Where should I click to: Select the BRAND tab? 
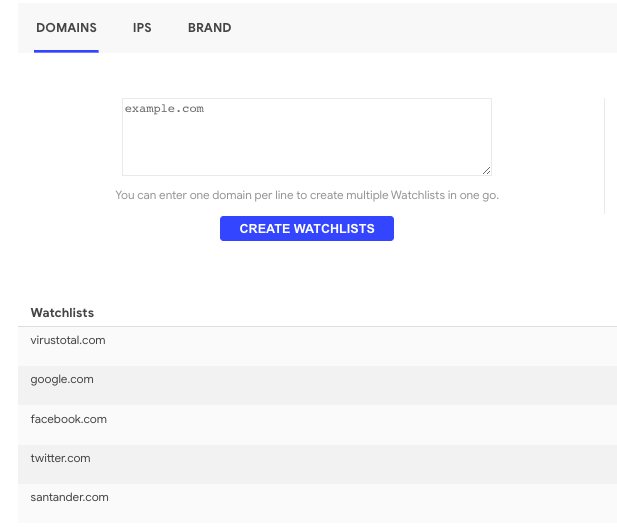pos(209,28)
